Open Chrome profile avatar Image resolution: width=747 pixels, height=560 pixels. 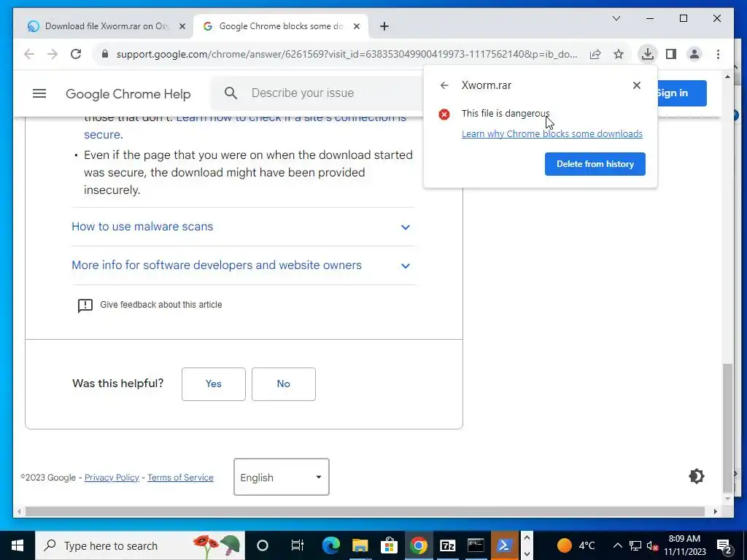(694, 54)
